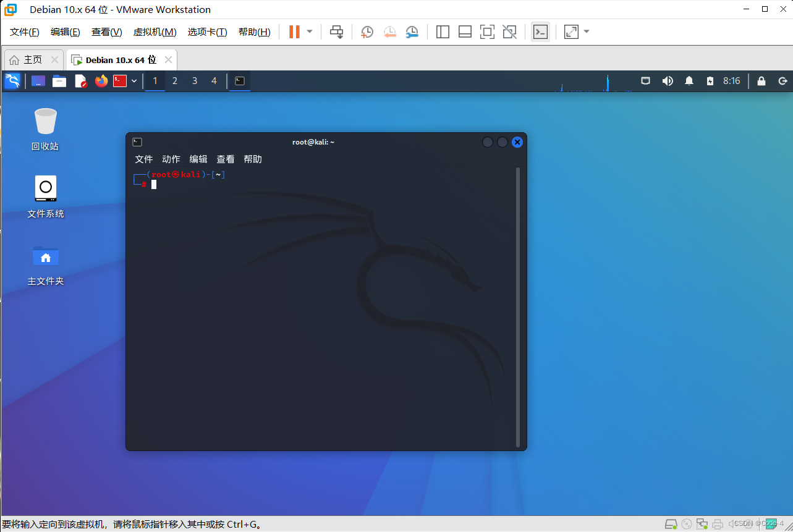Image resolution: width=793 pixels, height=532 pixels.
Task: Launch the red terminal emulator panel icon
Action: (120, 81)
